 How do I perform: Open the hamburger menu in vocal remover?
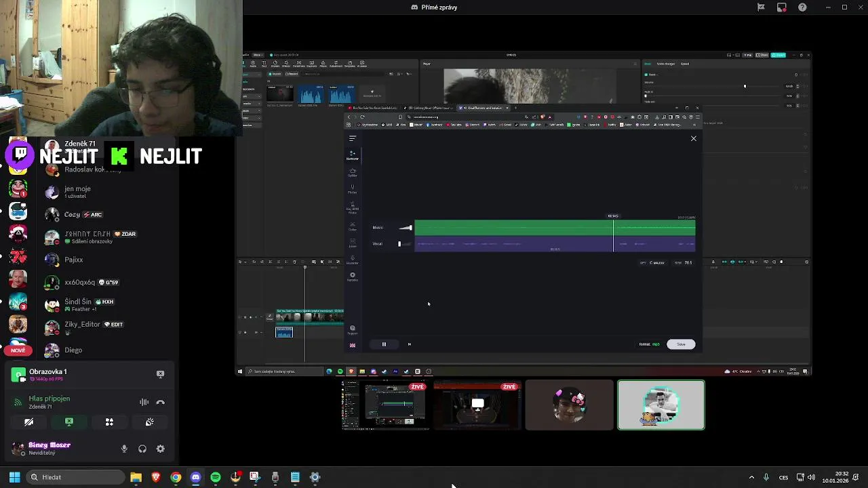(x=353, y=138)
